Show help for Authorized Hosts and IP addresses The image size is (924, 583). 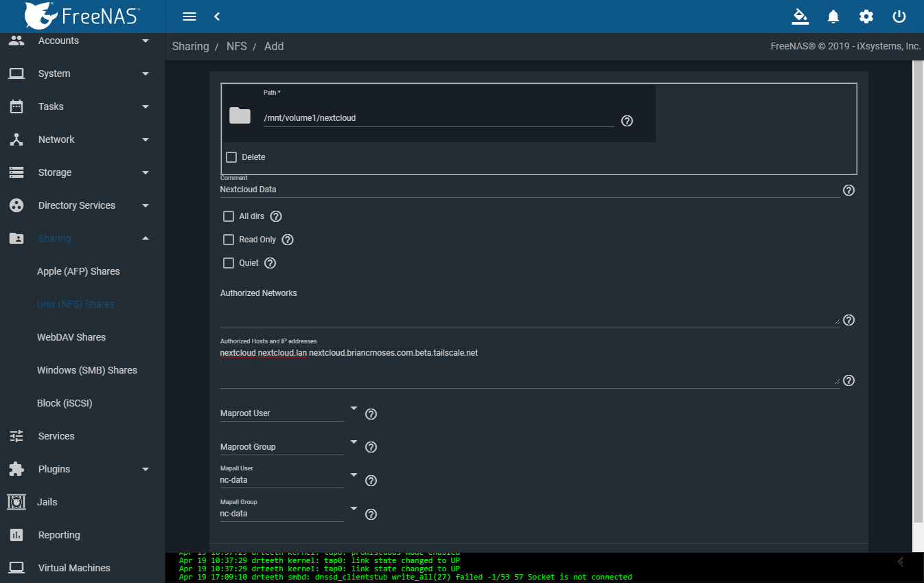click(848, 380)
